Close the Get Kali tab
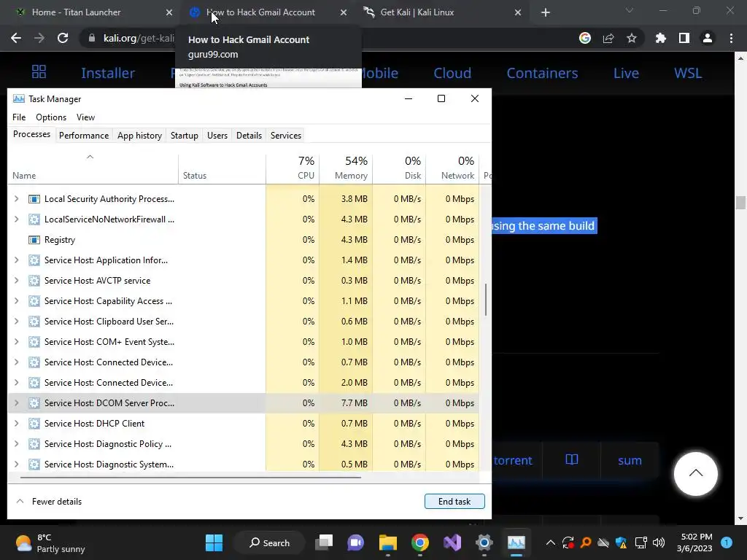Viewport: 747px width, 560px height. (x=518, y=12)
